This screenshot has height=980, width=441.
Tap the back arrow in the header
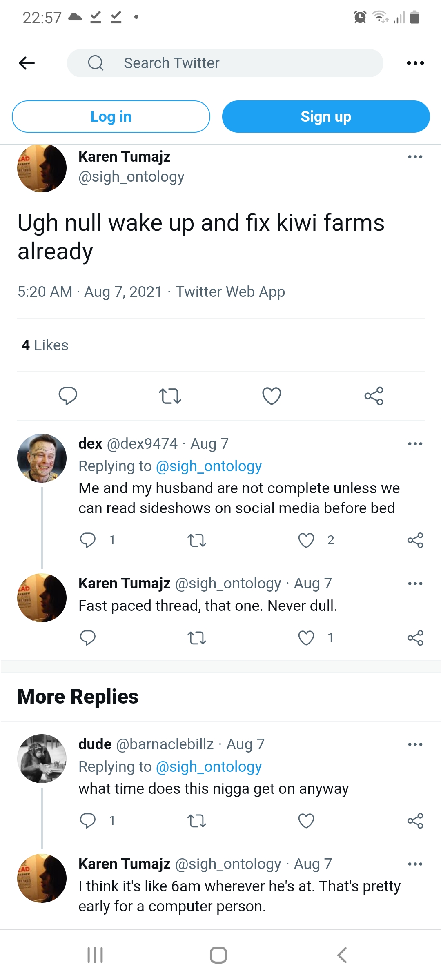pyautogui.click(x=27, y=63)
